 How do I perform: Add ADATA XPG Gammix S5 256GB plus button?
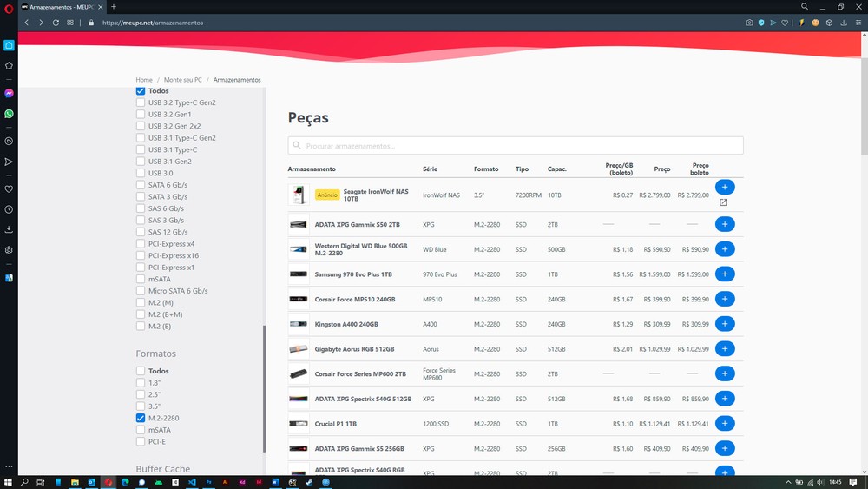[x=725, y=448]
